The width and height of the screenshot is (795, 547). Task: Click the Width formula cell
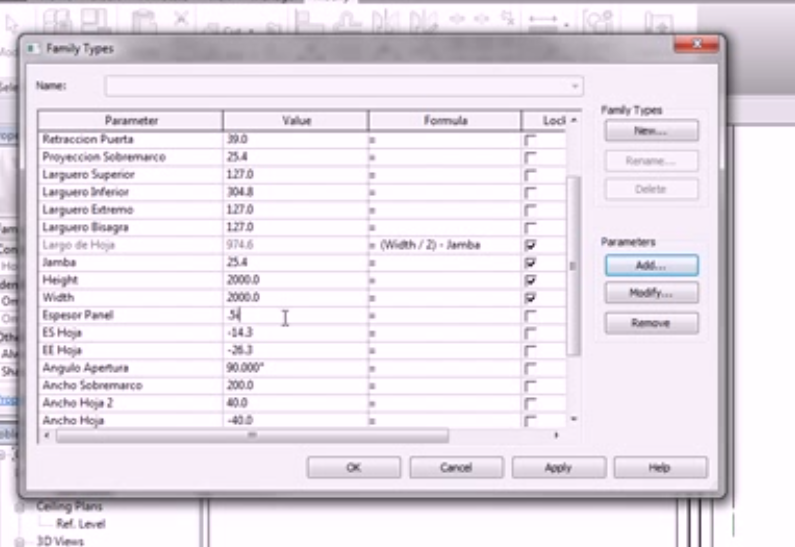445,298
